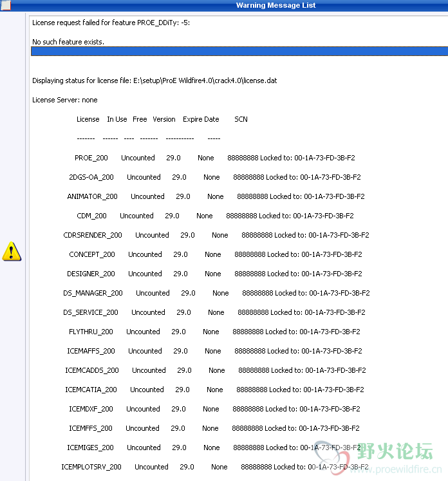Click the Warning Message List title bar
Screen dimensions: 448x481
click(x=224, y=5)
